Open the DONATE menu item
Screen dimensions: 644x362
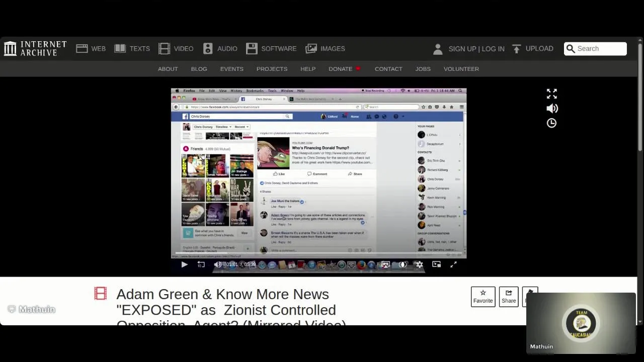coord(341,69)
